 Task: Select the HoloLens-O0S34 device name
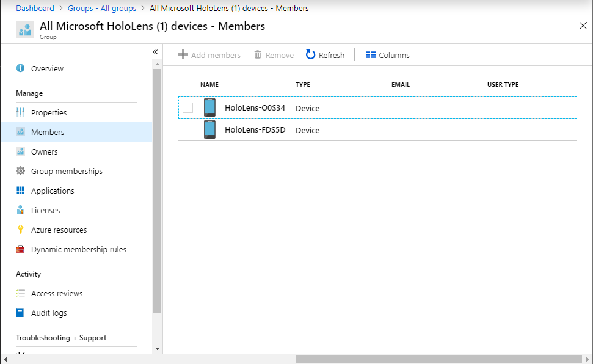255,108
